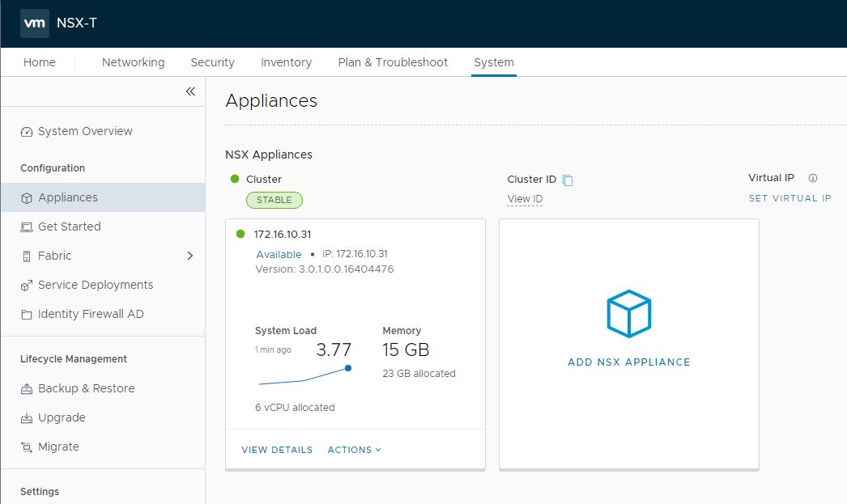This screenshot has width=847, height=504.
Task: Select Upgrade under Lifecycle Management
Action: tap(62, 417)
